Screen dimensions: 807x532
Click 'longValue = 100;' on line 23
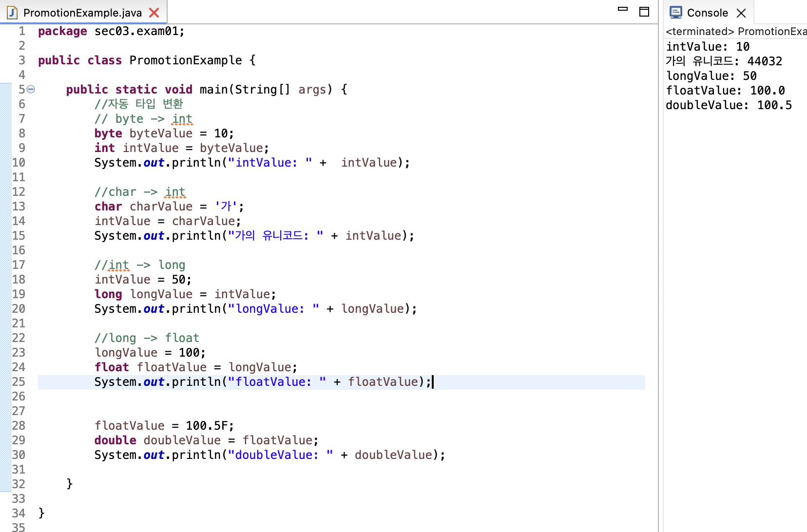coord(150,353)
